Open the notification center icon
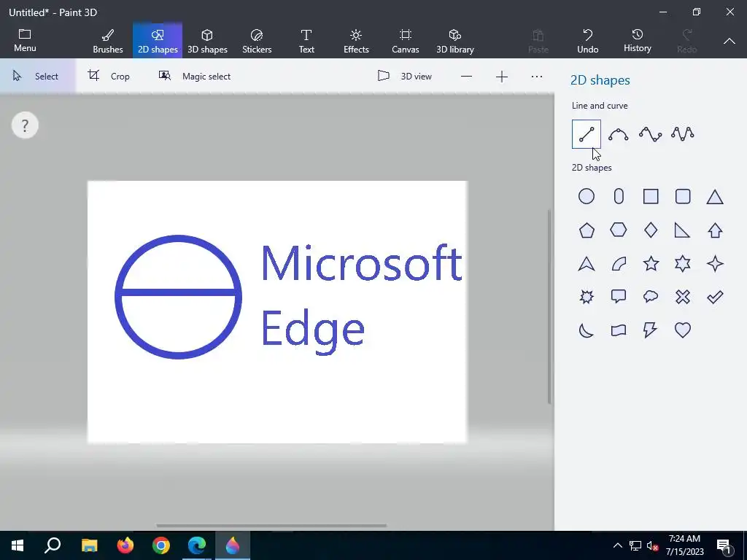This screenshot has height=560, width=747. coord(724,545)
